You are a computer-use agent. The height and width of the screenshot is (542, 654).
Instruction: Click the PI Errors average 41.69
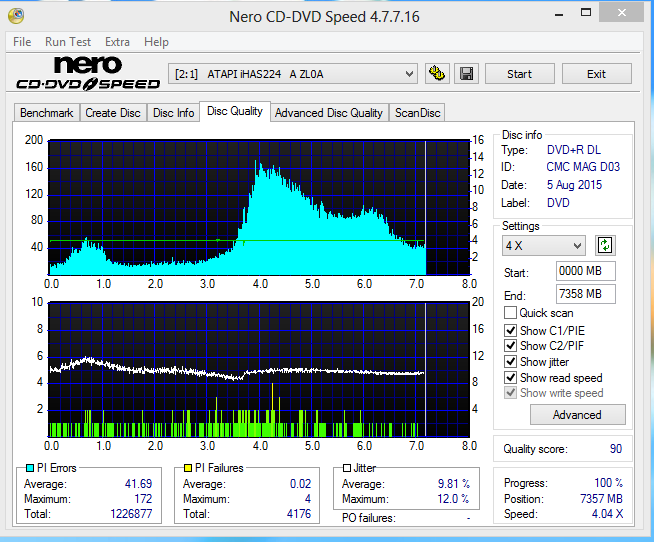(x=138, y=484)
